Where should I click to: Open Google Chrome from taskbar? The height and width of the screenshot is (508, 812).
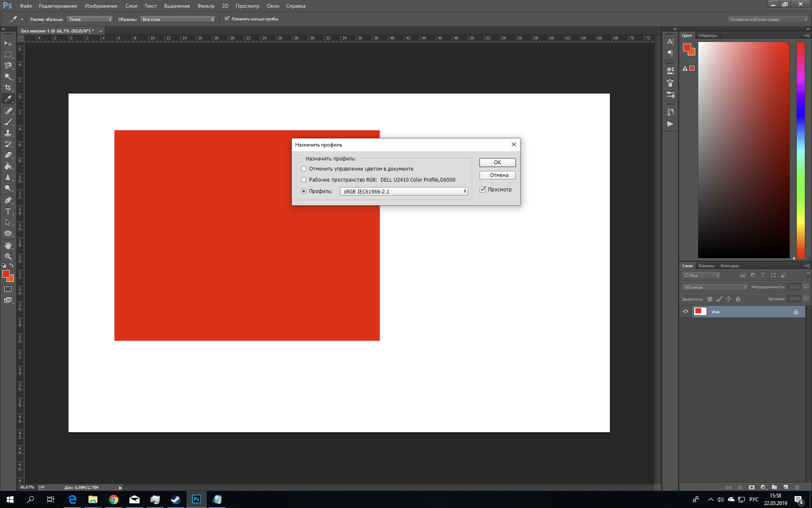[x=114, y=500]
